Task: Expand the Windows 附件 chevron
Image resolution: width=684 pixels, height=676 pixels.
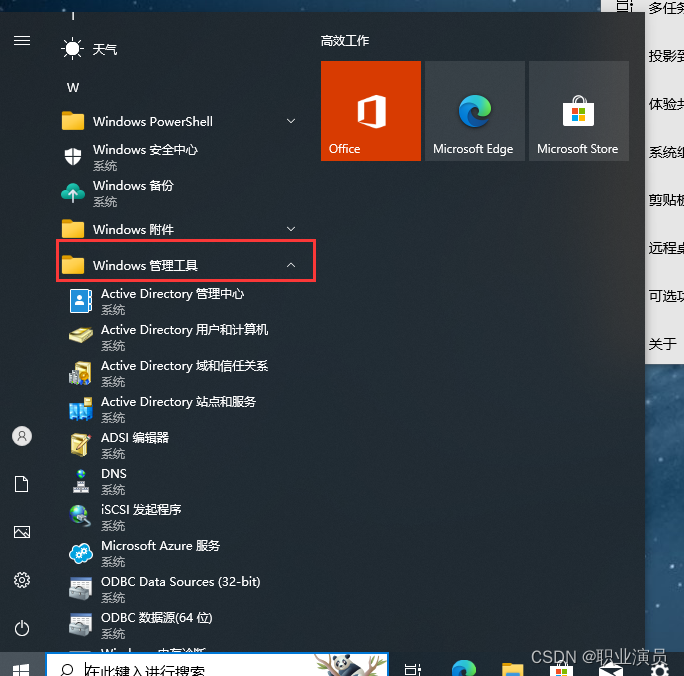Action: tap(291, 229)
